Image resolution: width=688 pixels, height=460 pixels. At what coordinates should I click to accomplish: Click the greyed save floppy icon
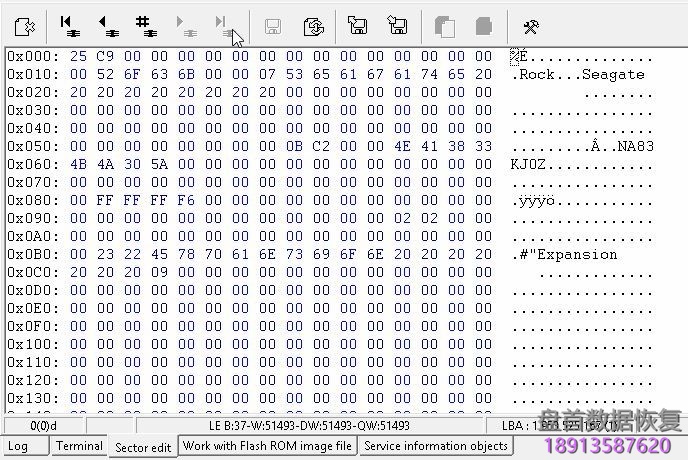click(273, 27)
